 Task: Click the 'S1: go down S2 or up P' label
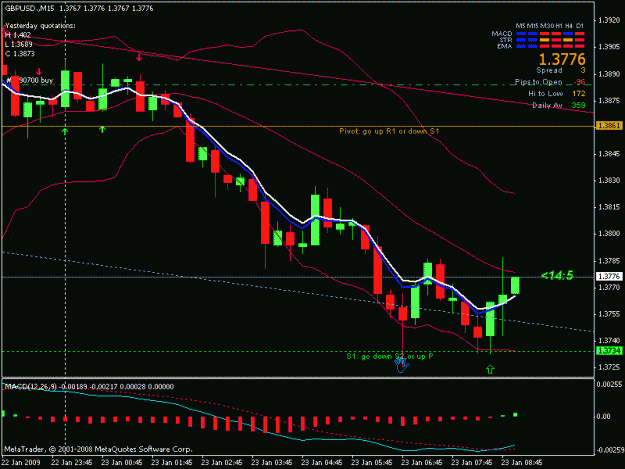click(390, 356)
